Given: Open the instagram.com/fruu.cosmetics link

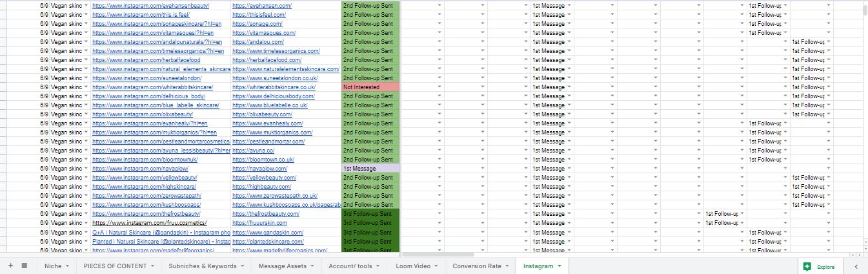Looking at the screenshot, I should [150, 223].
